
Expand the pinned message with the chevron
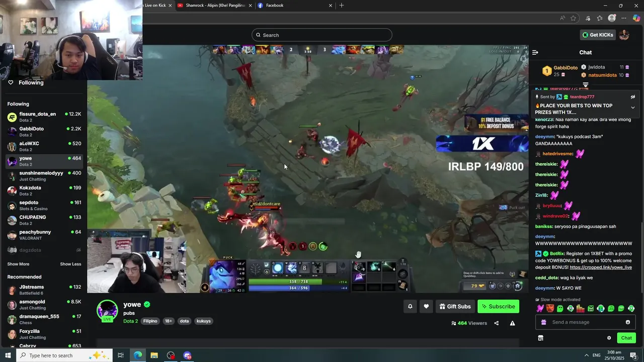tap(633, 108)
